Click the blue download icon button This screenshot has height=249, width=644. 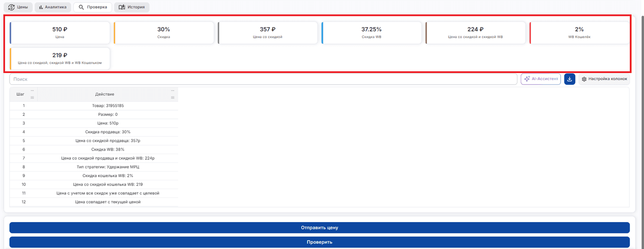click(x=569, y=79)
